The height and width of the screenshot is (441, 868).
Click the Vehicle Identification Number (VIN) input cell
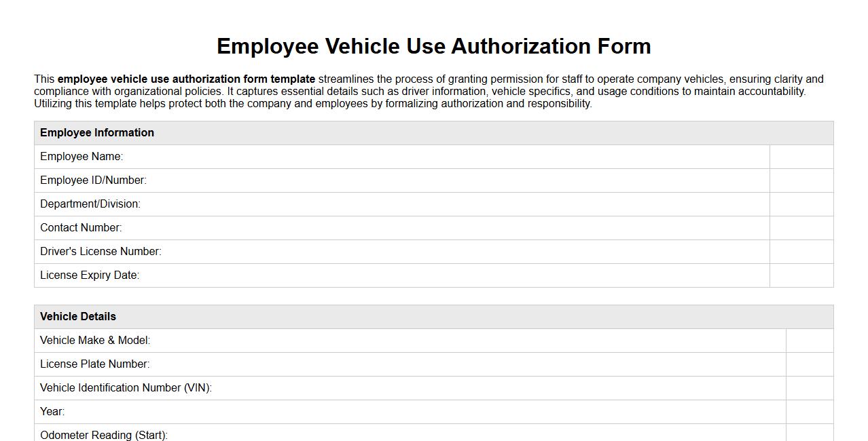coord(810,387)
